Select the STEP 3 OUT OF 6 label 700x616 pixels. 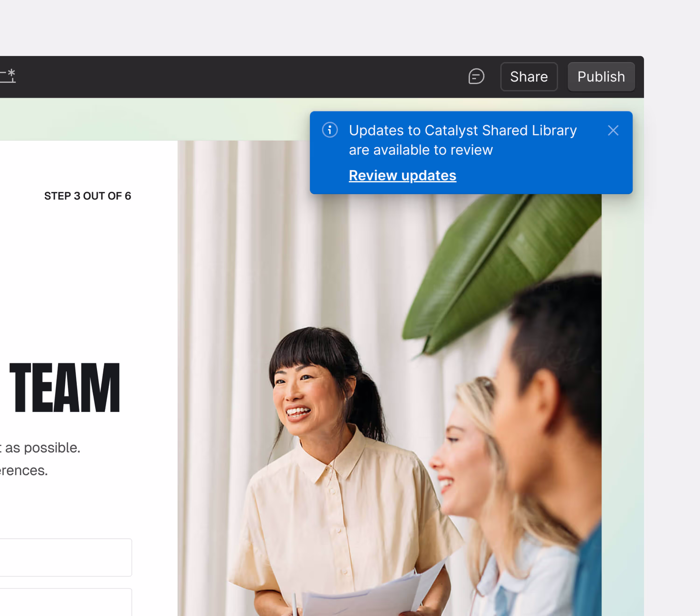tap(88, 196)
